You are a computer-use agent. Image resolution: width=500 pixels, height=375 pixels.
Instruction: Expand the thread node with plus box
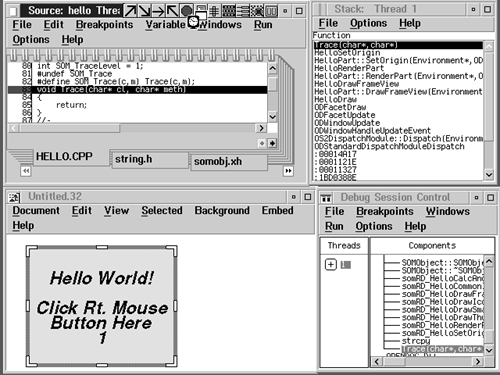tap(331, 265)
